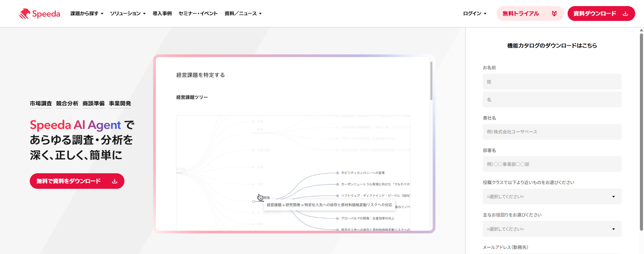
Task: Select the 事業開発 tag link
Action: coord(120,103)
